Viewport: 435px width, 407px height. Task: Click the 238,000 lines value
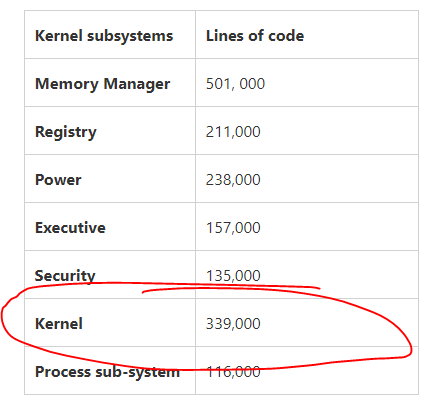(x=233, y=180)
